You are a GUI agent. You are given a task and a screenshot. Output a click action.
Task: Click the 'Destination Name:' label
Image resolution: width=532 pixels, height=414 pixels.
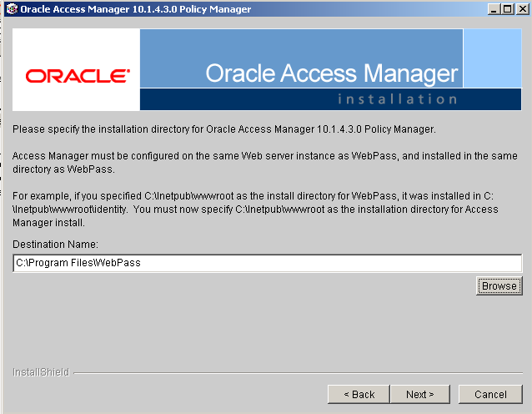coord(55,245)
